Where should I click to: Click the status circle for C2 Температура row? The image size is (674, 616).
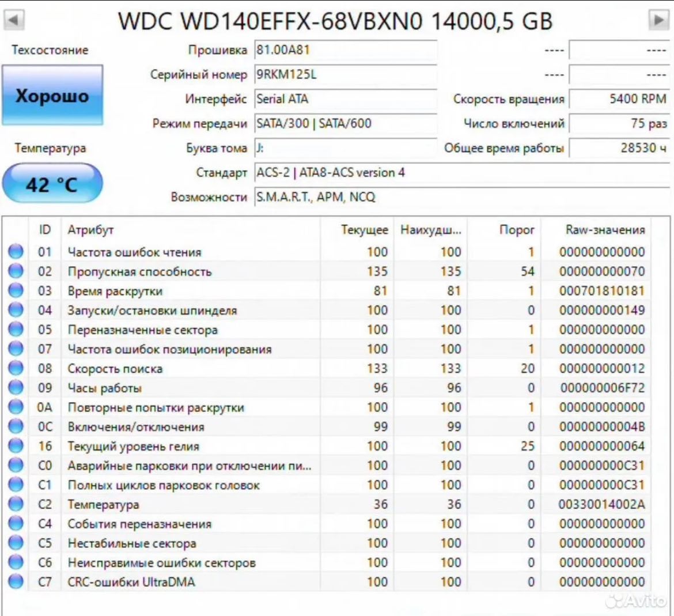[16, 504]
